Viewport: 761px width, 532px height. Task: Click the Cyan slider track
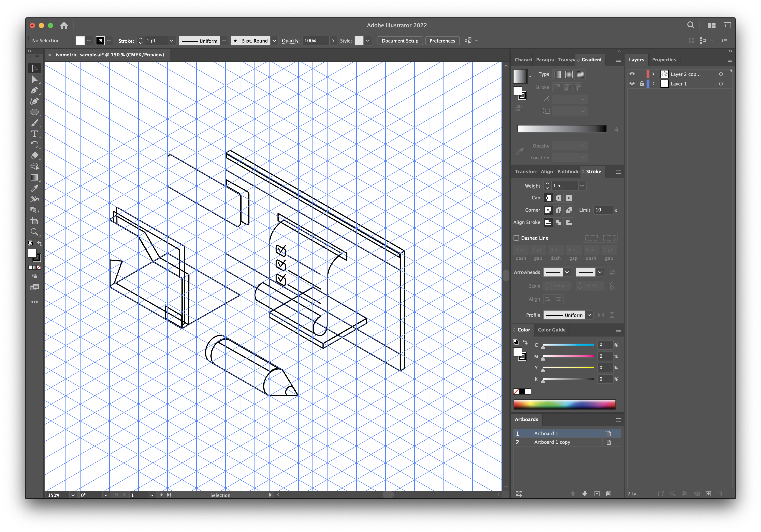click(568, 345)
